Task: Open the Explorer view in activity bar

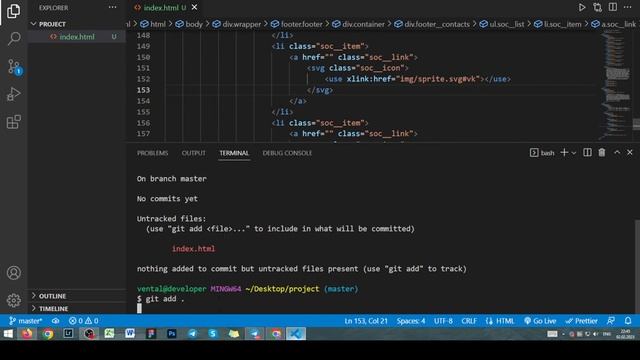Action: [13, 11]
